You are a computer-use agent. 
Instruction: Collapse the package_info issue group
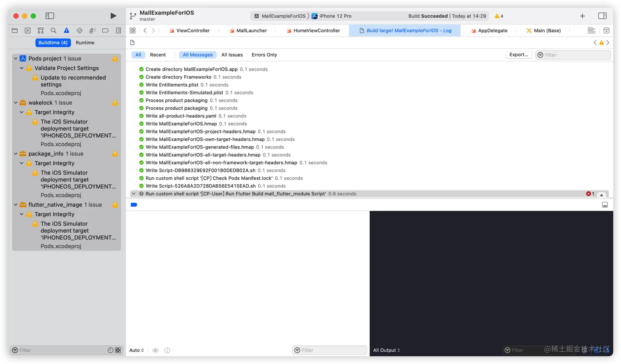point(16,153)
